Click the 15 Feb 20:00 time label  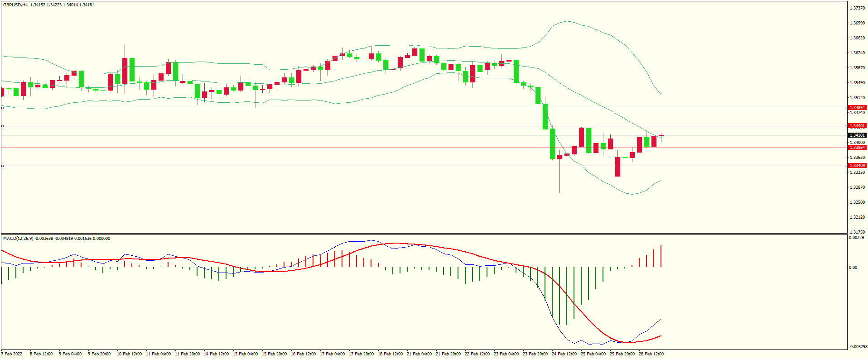pos(274,354)
